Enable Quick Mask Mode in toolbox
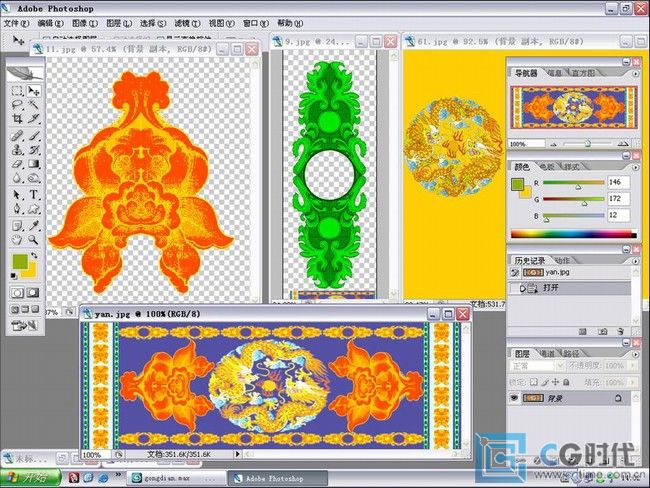The width and height of the screenshot is (650, 488). click(33, 293)
